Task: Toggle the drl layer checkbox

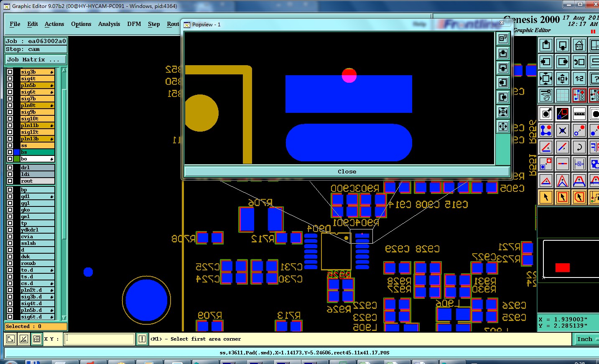Action: pos(10,168)
